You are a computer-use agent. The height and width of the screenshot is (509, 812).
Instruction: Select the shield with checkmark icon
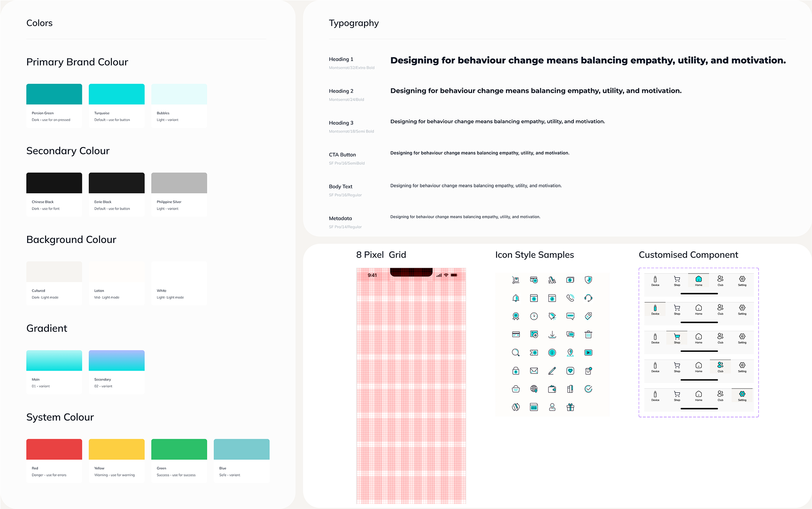(x=588, y=280)
